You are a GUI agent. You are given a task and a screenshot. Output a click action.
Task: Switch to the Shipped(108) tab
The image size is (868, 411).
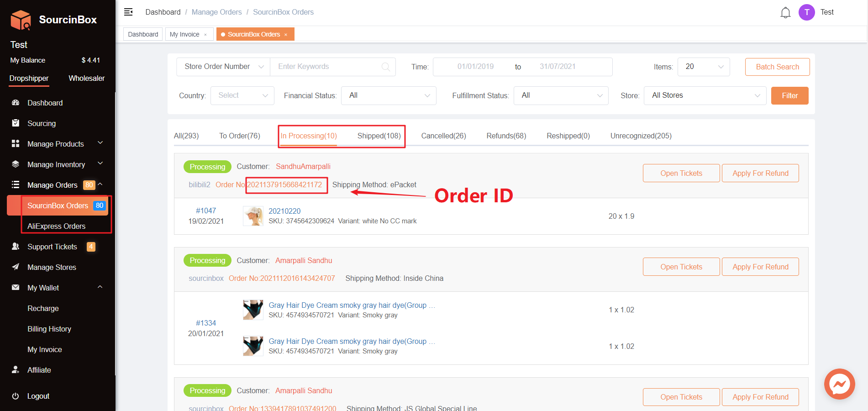tap(379, 136)
